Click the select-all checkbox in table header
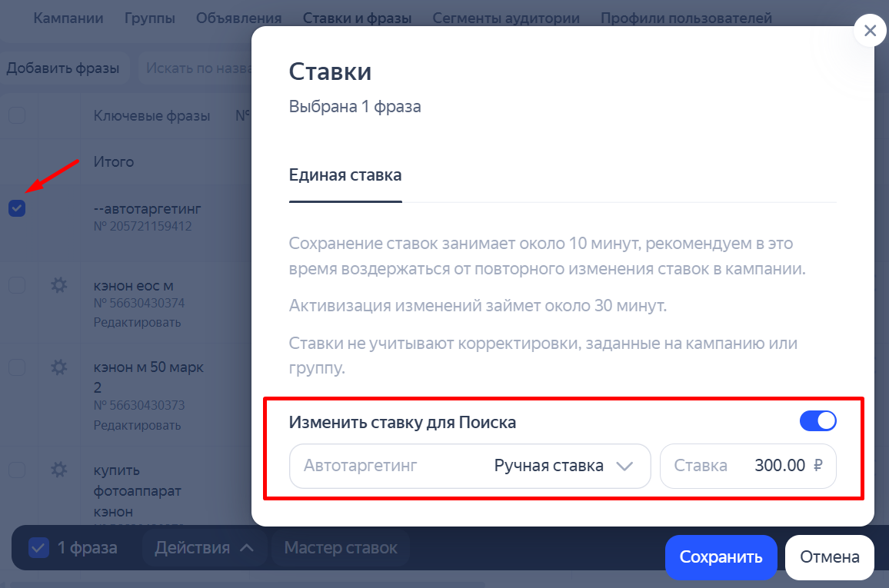Screen dimensions: 889x588 click(x=16, y=115)
